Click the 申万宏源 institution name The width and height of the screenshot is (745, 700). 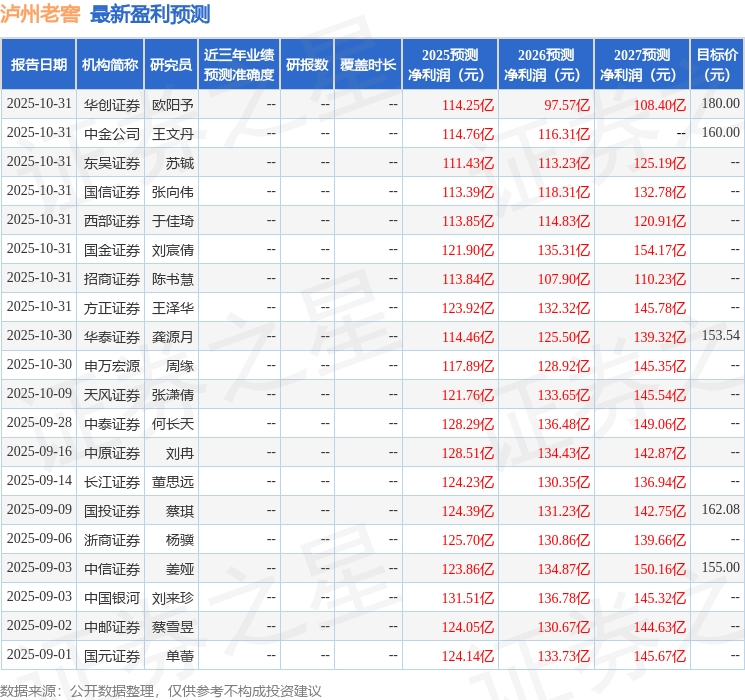tap(112, 366)
